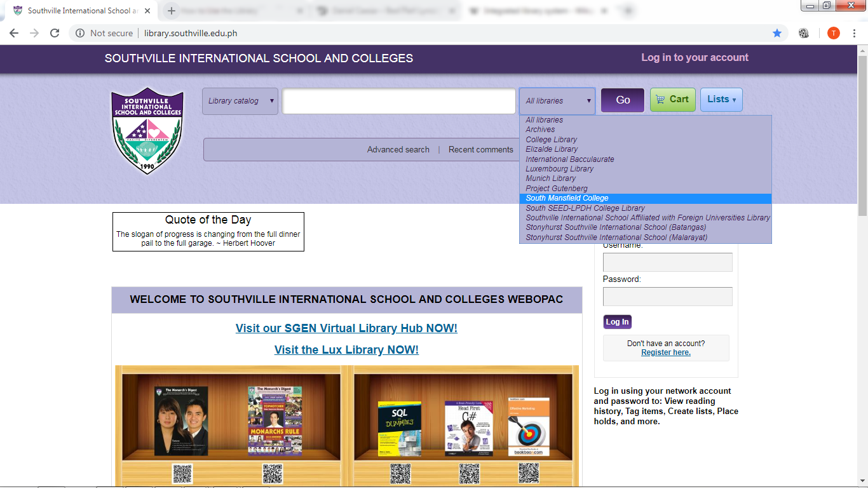Click the main catalog search text box
This screenshot has height=489, width=868.
[x=399, y=101]
